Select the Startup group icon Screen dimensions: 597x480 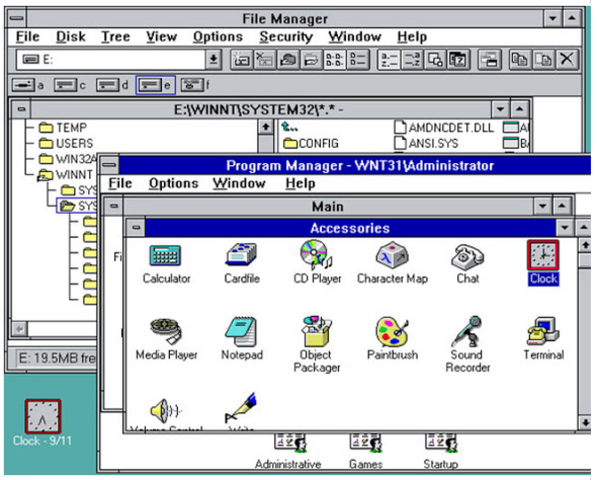coord(441,442)
